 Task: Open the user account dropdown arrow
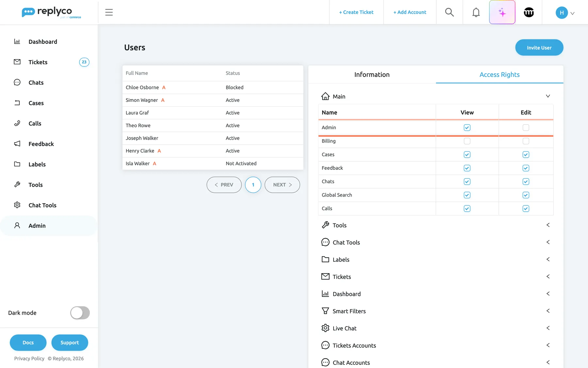pos(572,13)
